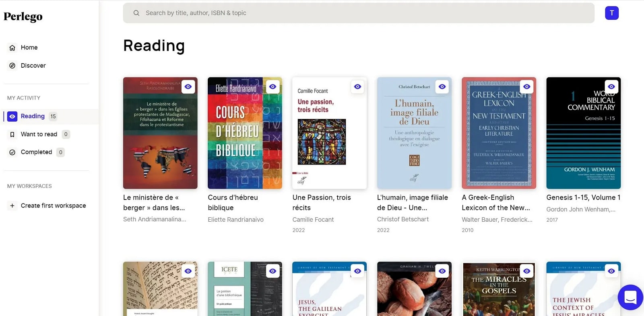Toggle reading eye on Une Passion, trois récits
The image size is (644, 316).
tap(357, 87)
